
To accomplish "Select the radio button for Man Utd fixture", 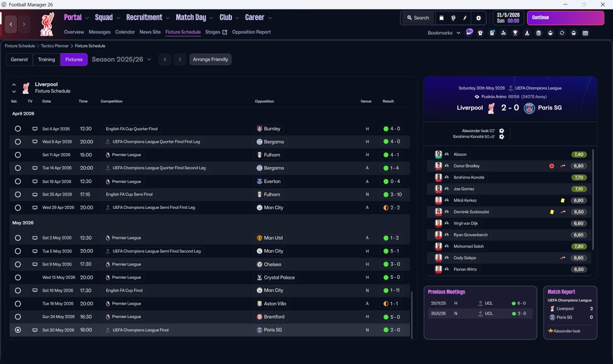I will [18, 238].
